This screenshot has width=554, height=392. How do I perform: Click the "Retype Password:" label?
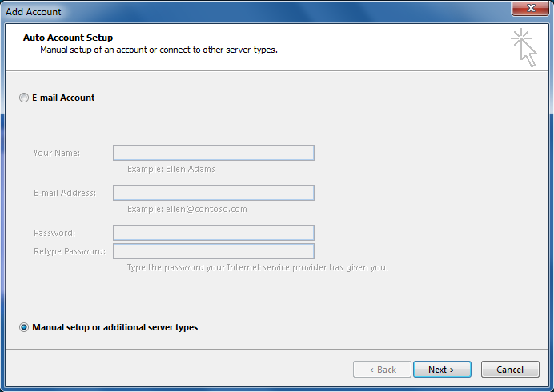point(69,251)
